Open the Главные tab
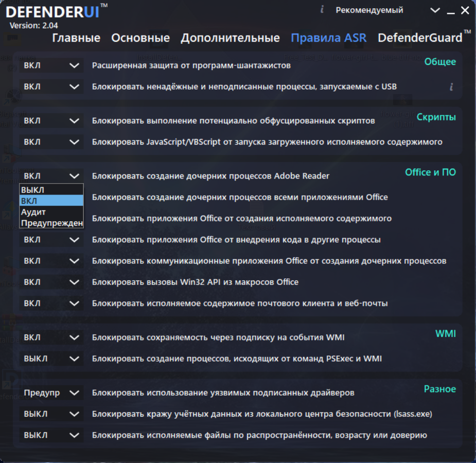This screenshot has height=463, width=476. tap(76, 38)
